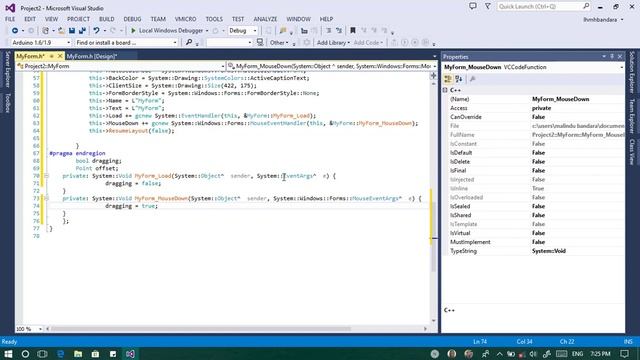Pin the Properties panel
This screenshot has height=360, width=640.
pyautogui.click(x=612, y=57)
